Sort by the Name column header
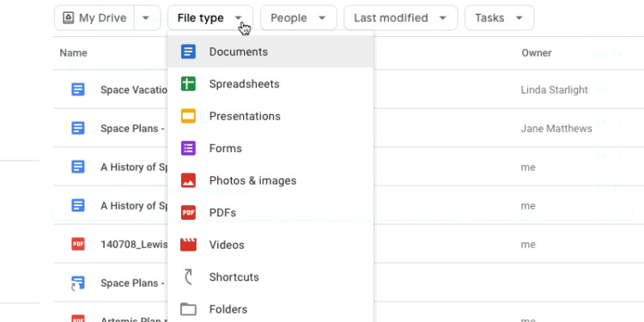This screenshot has width=644, height=322. 73,53
